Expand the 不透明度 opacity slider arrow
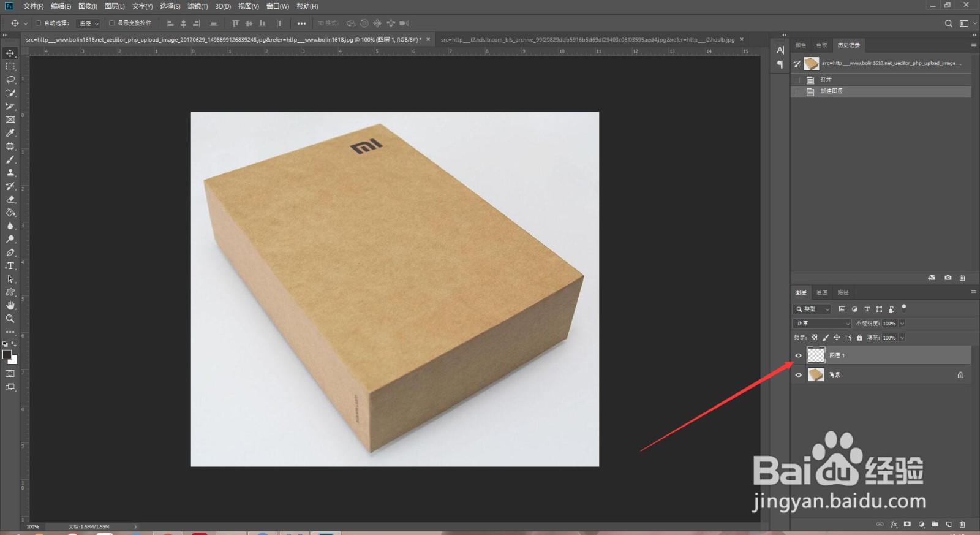This screenshot has width=980, height=535. coord(902,324)
